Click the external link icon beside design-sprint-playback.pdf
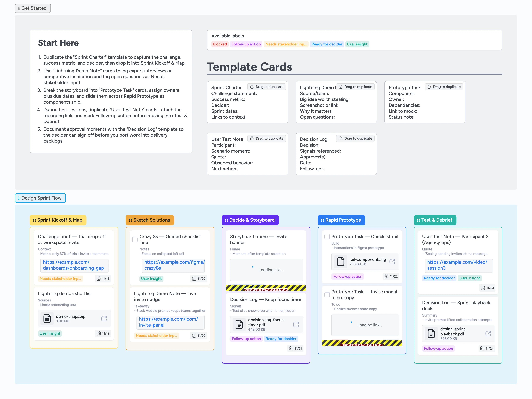532x399 pixels. point(488,333)
